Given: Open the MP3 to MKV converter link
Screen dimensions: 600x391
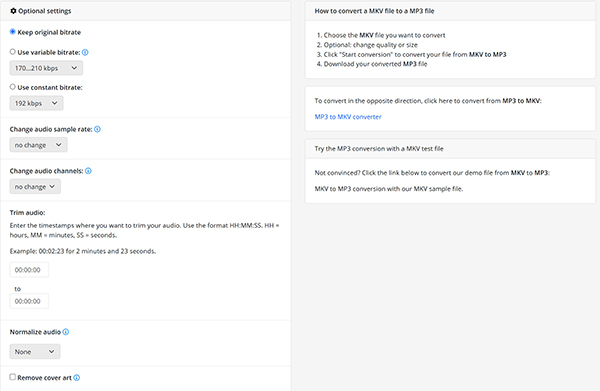Looking at the screenshot, I should click(x=348, y=117).
